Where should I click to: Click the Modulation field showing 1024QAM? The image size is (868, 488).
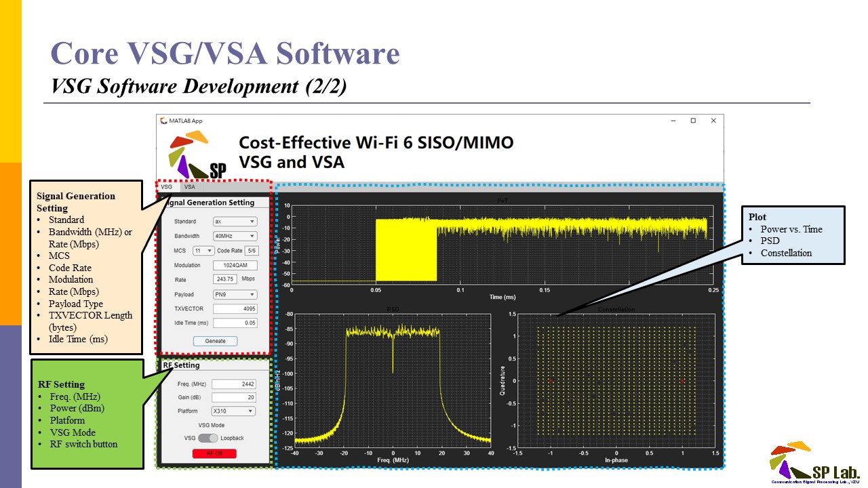click(235, 266)
